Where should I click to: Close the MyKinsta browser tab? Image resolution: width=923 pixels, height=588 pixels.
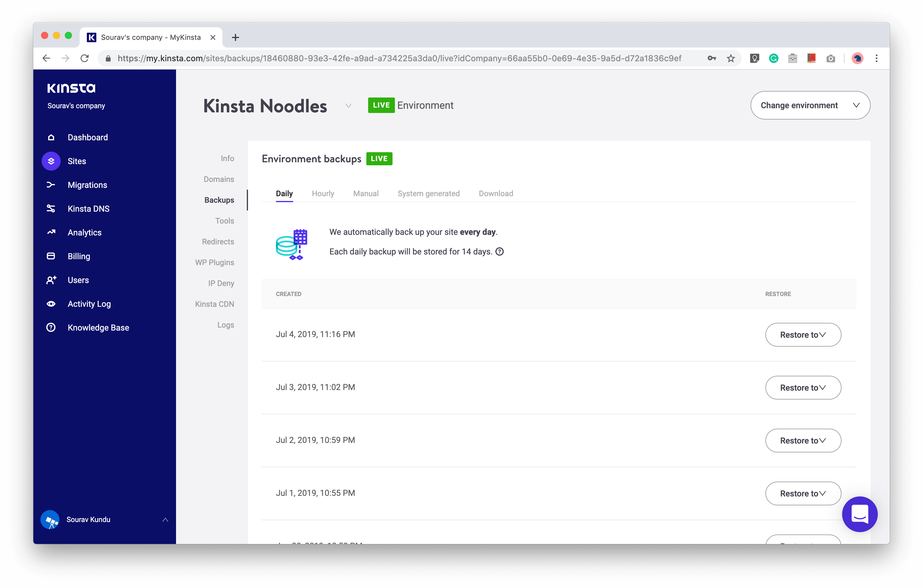(213, 37)
